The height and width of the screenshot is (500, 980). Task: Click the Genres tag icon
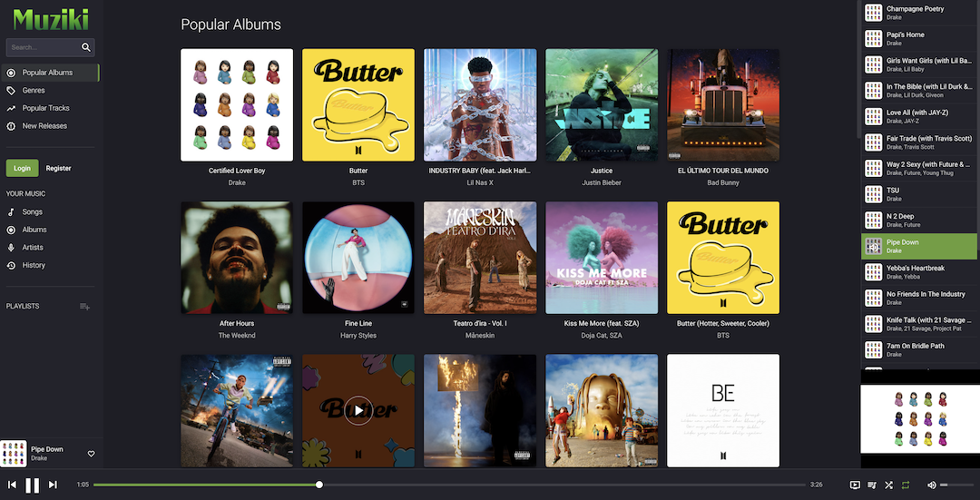(11, 91)
